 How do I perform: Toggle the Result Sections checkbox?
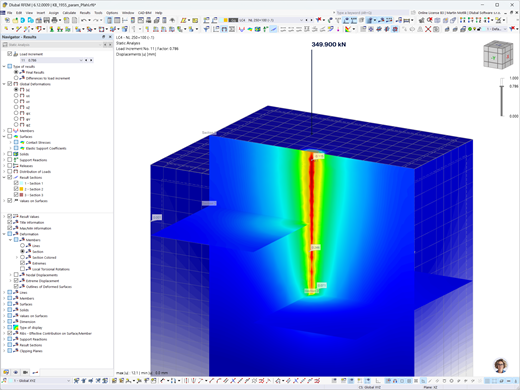coord(10,177)
